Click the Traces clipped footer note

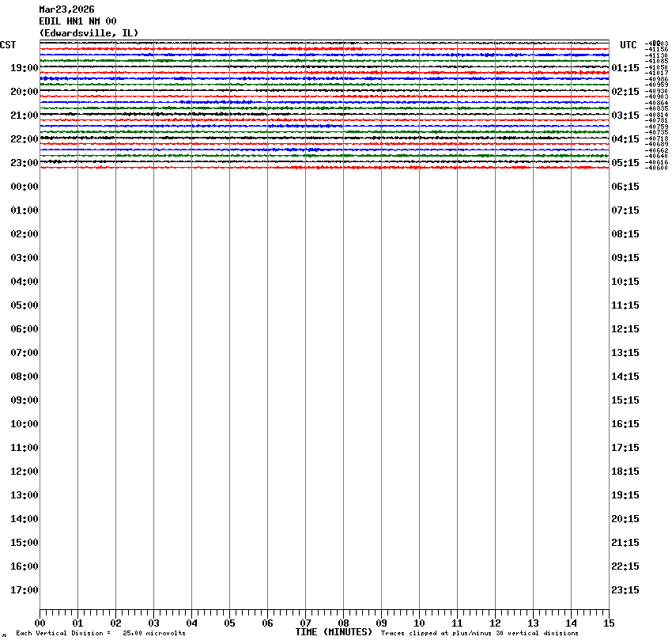click(x=479, y=634)
